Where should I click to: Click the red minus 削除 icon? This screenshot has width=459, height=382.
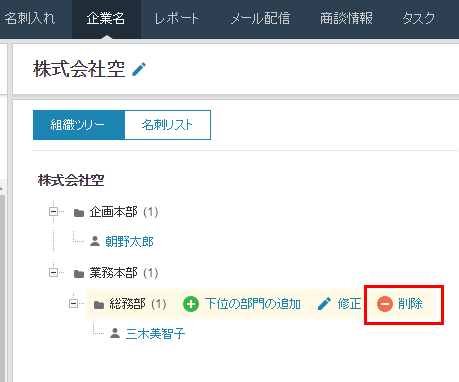pyautogui.click(x=385, y=304)
